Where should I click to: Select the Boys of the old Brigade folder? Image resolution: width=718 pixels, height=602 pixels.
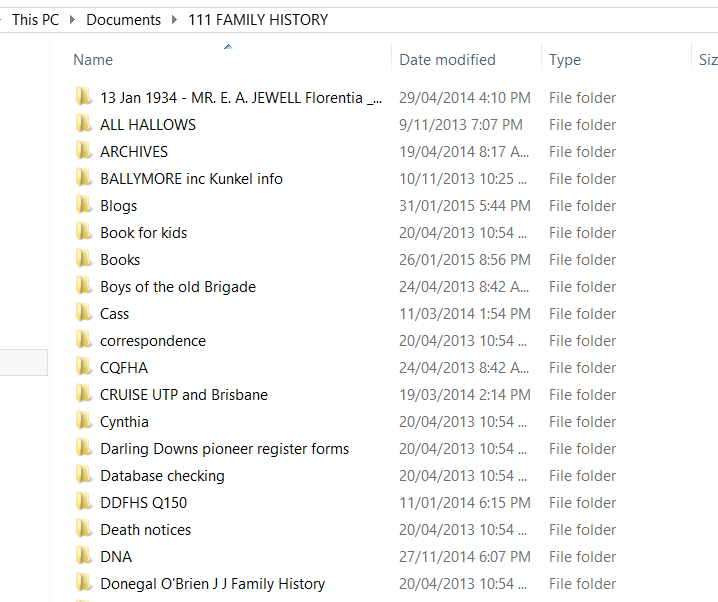(178, 287)
